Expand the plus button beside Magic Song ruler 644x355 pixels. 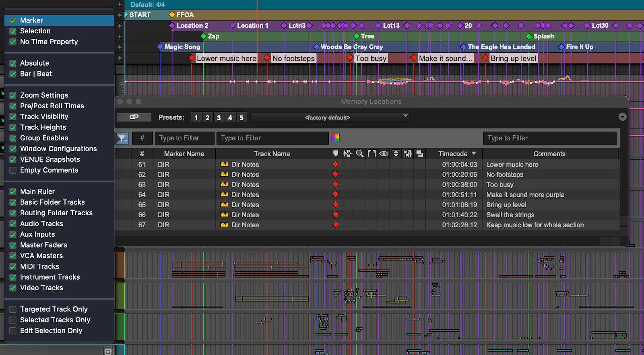[120, 47]
